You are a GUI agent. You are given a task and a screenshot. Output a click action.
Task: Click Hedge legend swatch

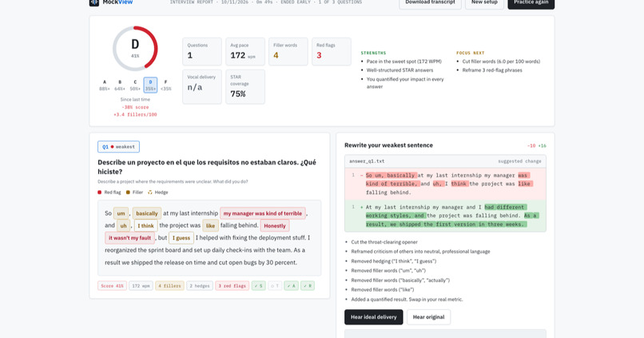150,193
